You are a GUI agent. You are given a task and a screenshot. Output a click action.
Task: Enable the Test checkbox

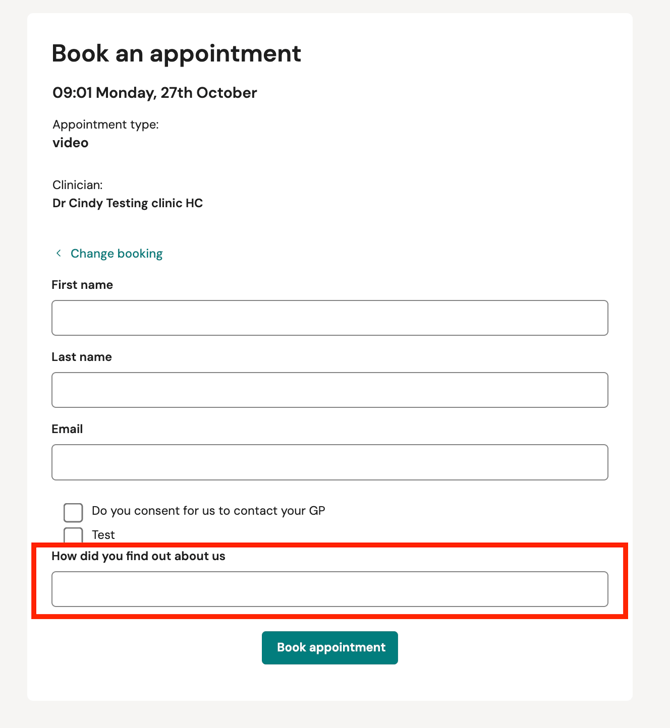[73, 535]
